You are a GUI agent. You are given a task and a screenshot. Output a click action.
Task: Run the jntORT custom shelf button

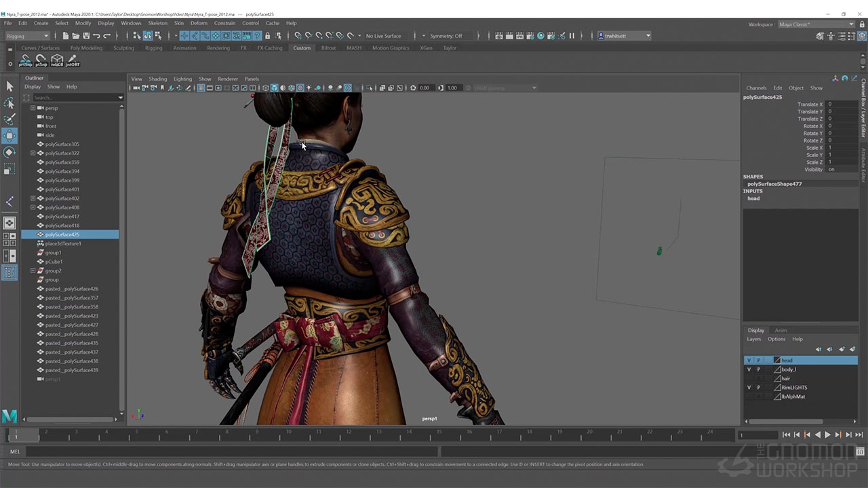[73, 61]
